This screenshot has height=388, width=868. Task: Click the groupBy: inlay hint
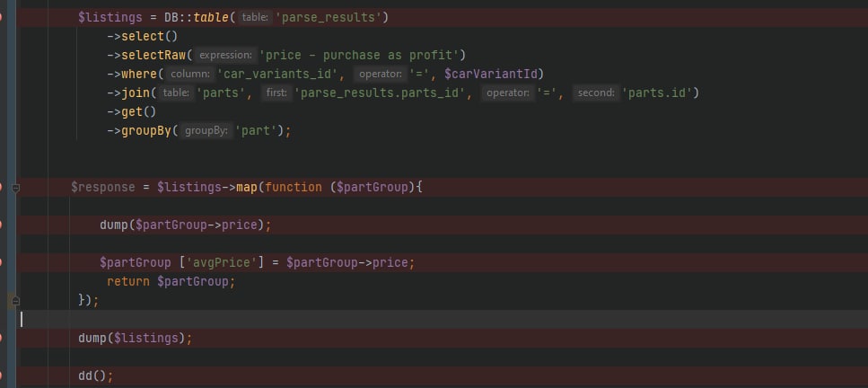click(x=206, y=131)
